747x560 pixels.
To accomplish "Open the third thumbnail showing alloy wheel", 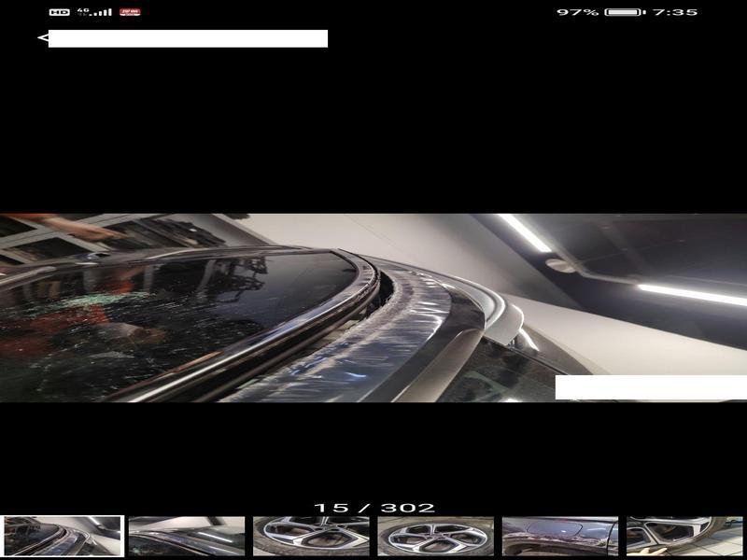I will pos(311,536).
